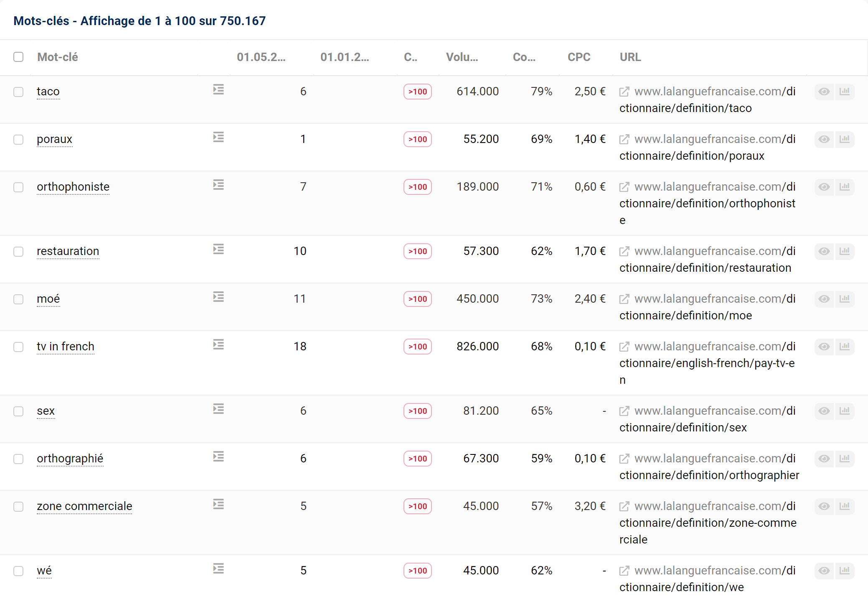Show history chart for taco

click(x=845, y=92)
